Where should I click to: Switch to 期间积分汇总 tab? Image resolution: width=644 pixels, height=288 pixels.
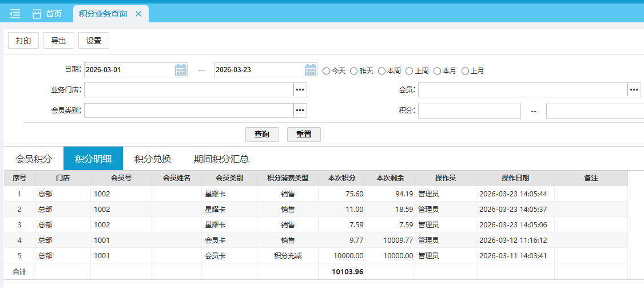(221, 159)
